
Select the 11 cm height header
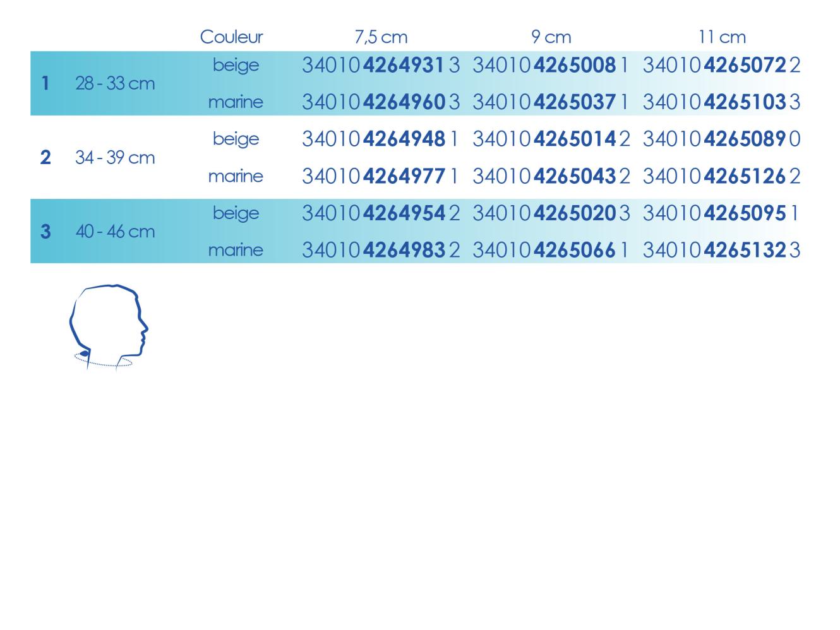[721, 37]
